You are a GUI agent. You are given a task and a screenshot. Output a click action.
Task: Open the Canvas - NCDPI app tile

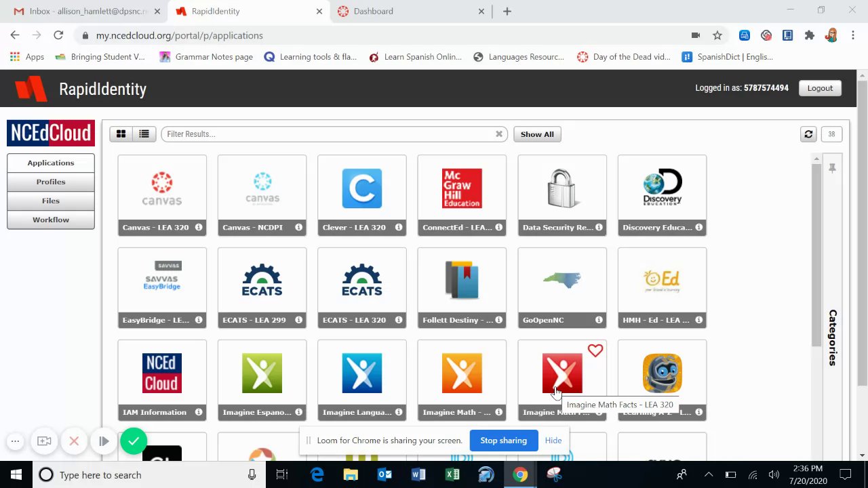click(262, 195)
